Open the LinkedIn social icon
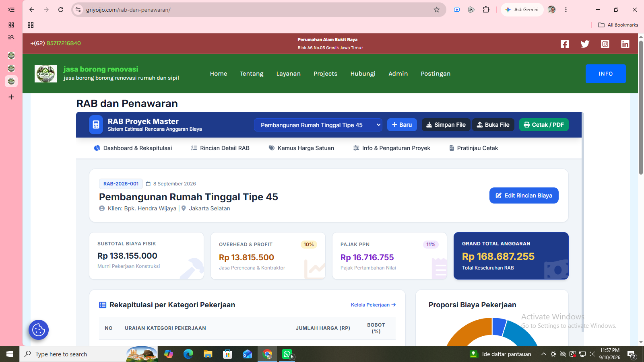The height and width of the screenshot is (362, 644). 625,44
